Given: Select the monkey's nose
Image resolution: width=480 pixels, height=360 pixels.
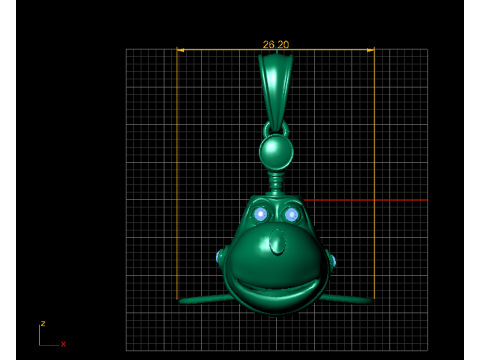Looking at the screenshot, I should click(277, 242).
